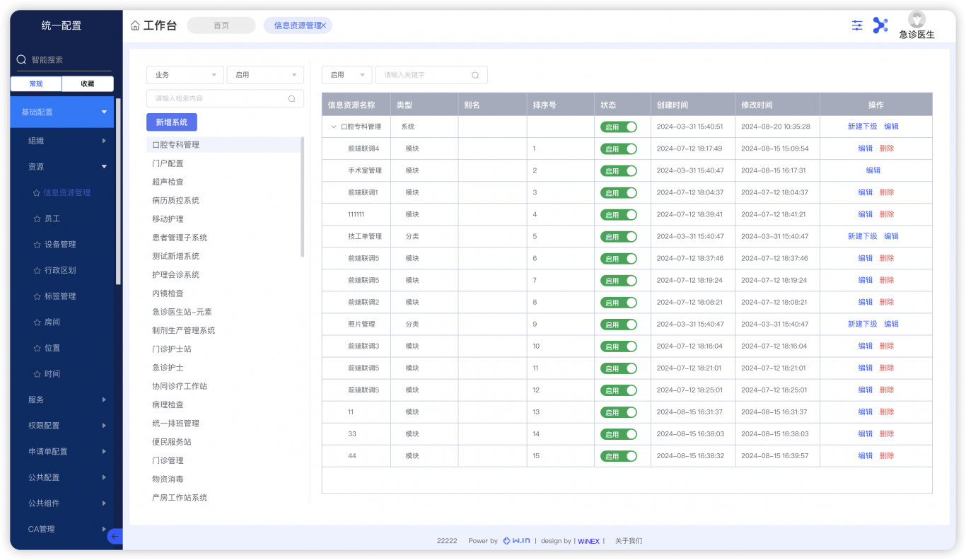This screenshot has width=966, height=560.
Task: Click 编辑 for 手术室管理 row
Action: (x=873, y=170)
